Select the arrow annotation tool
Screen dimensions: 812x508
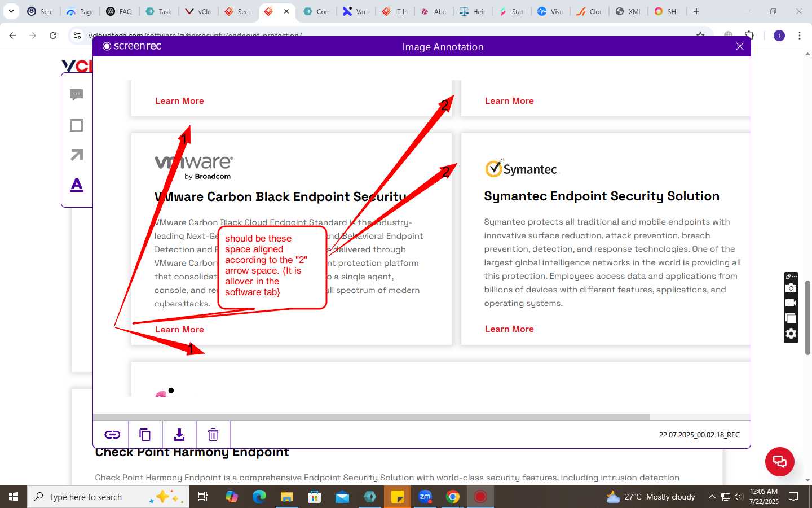tap(77, 155)
